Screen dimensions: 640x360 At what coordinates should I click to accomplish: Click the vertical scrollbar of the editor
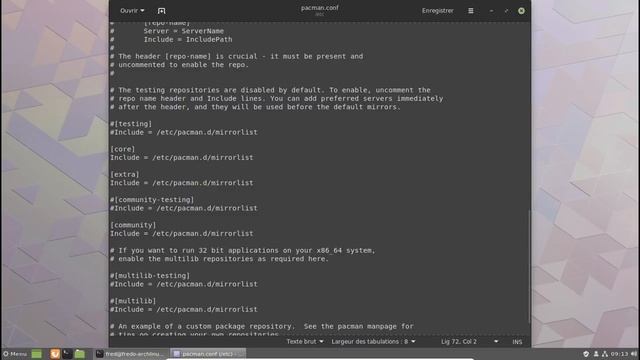(529, 266)
